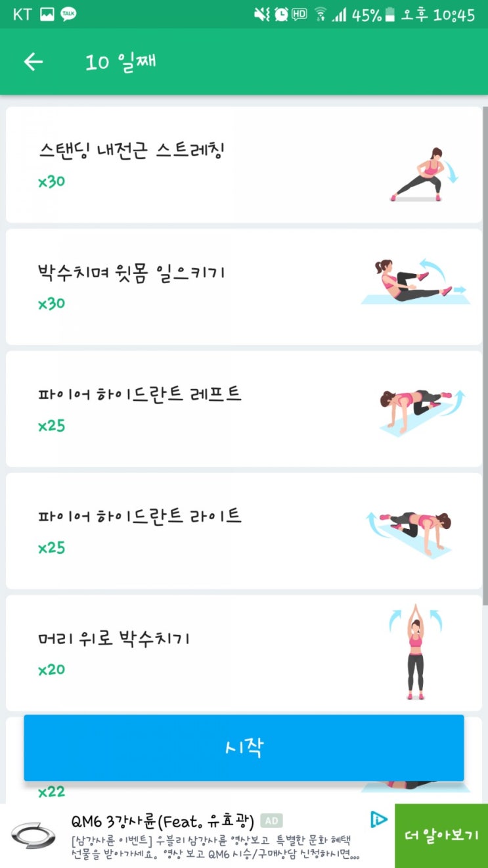Select 파이어 하이드란트 레프트 item
488x868 pixels.
click(244, 409)
